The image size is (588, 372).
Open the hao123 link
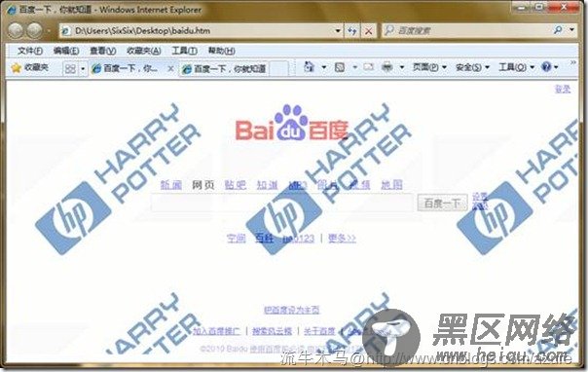point(298,239)
